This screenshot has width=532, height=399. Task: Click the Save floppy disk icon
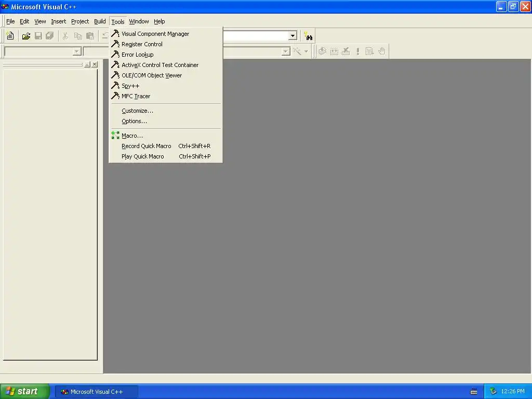point(38,36)
